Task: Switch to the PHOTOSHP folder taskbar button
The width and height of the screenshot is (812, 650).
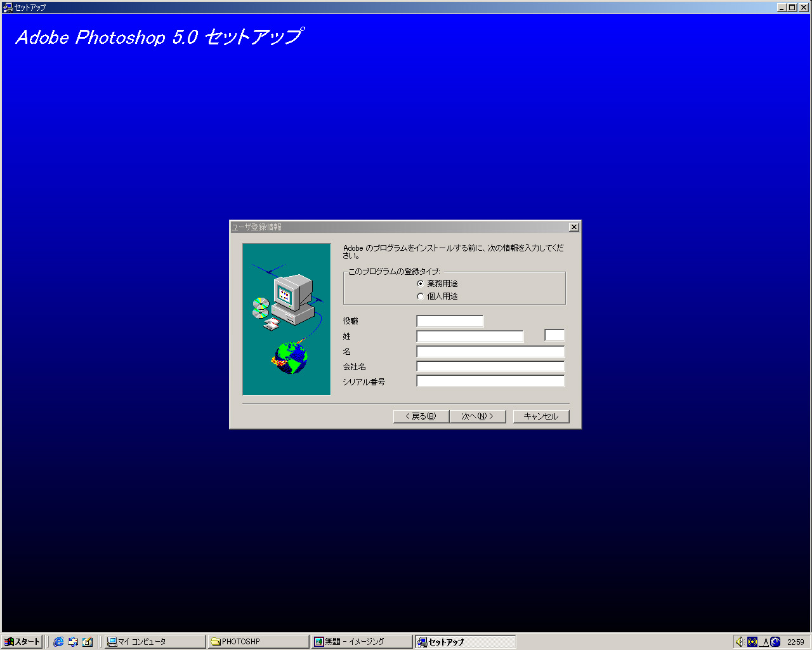Action: (259, 642)
